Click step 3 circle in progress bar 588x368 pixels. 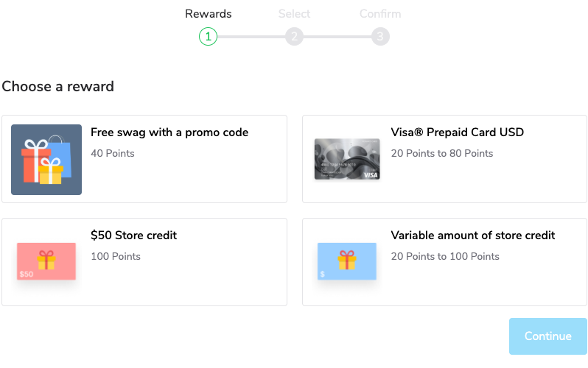coord(380,36)
